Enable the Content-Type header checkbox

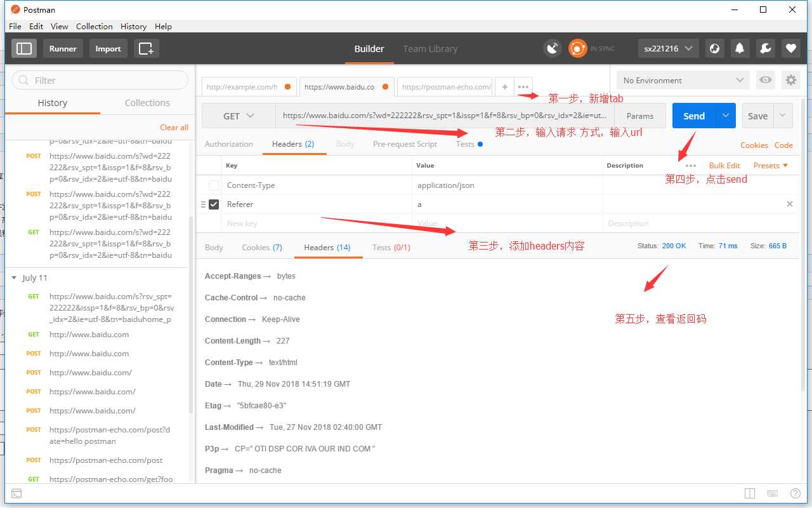pyautogui.click(x=214, y=185)
